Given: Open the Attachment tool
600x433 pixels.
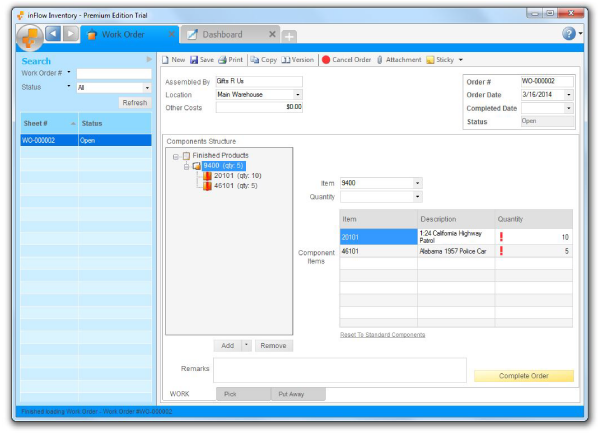Looking at the screenshot, I should [398, 60].
